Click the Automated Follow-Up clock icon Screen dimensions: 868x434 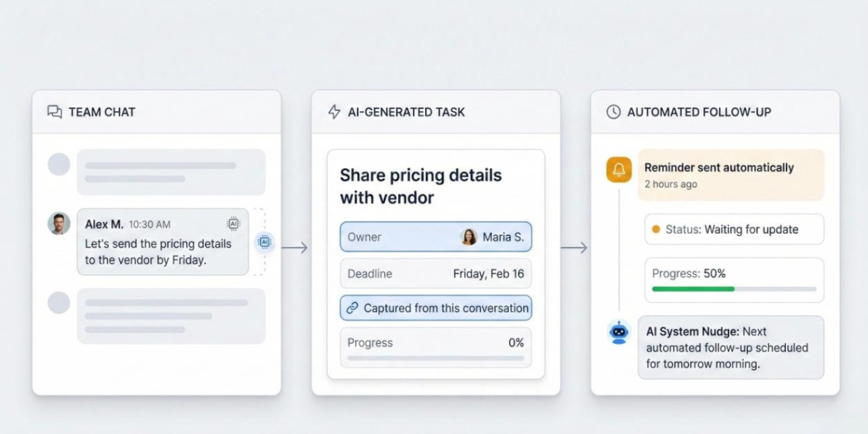coord(613,112)
